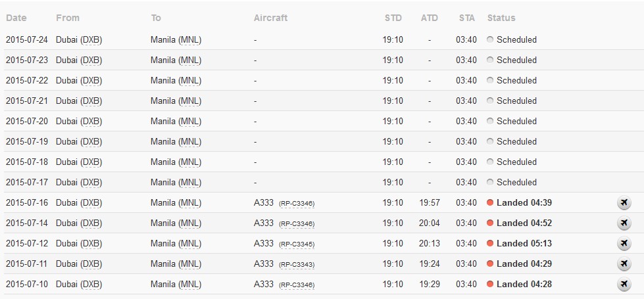Sort by the Date column header

pyautogui.click(x=16, y=18)
